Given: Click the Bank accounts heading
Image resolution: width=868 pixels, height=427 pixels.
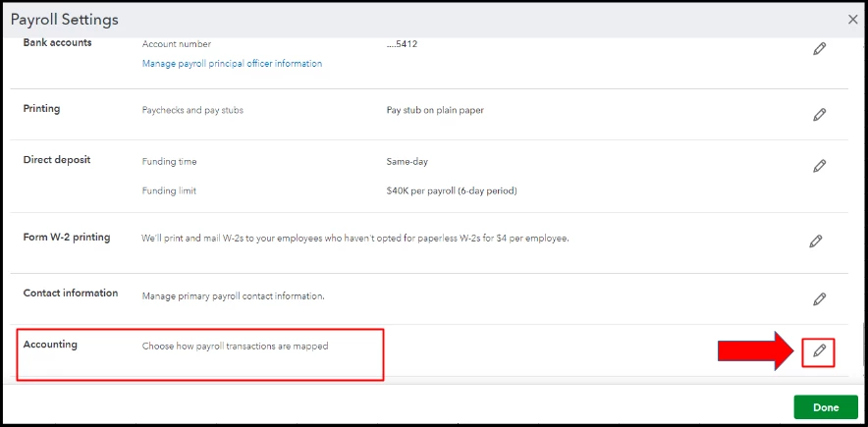Looking at the screenshot, I should (x=58, y=42).
